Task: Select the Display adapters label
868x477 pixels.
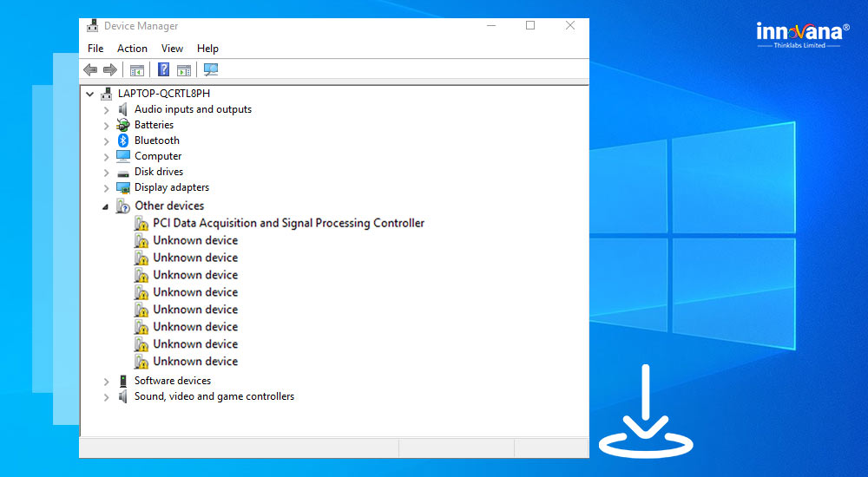Action: [x=172, y=187]
